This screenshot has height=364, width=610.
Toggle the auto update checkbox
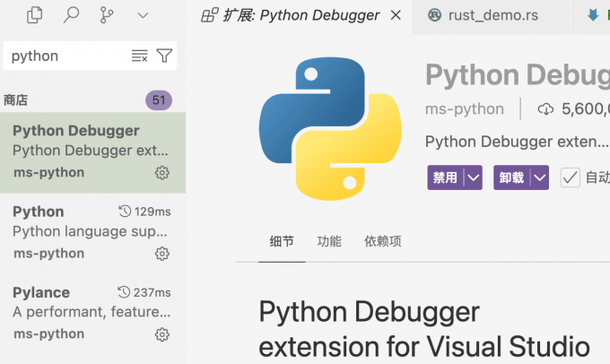pyautogui.click(x=570, y=178)
